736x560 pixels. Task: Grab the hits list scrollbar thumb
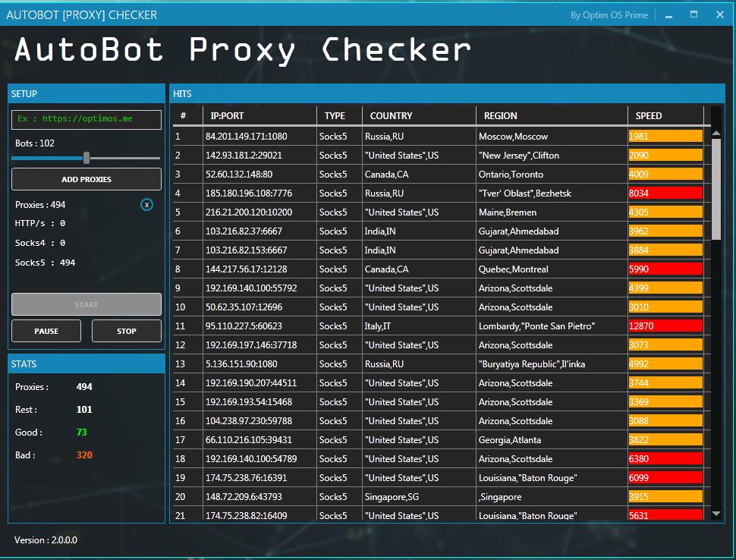(716, 190)
